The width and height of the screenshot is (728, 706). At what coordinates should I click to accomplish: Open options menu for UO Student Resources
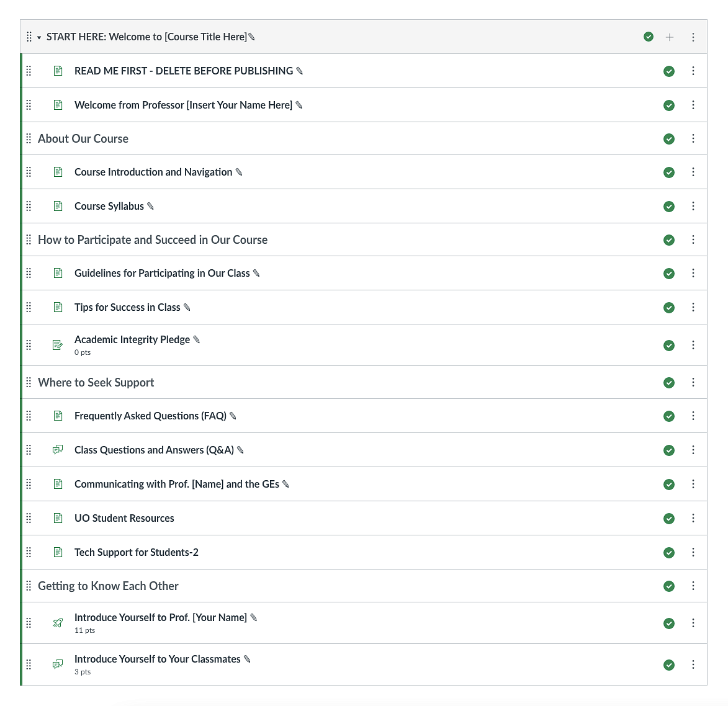693,518
